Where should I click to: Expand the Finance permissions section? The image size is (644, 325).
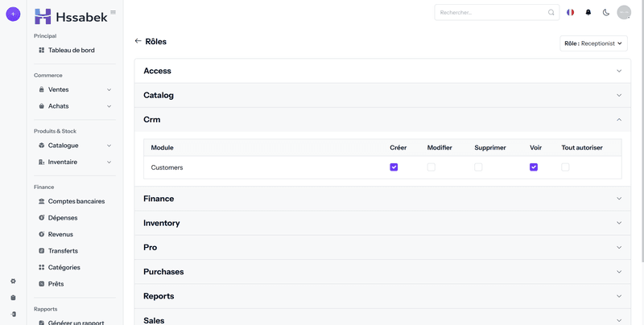point(382,199)
